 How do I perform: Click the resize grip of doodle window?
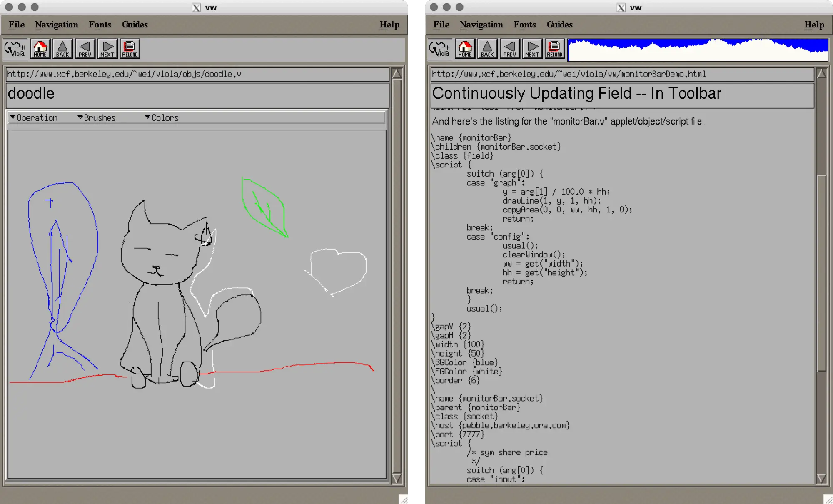point(403,499)
